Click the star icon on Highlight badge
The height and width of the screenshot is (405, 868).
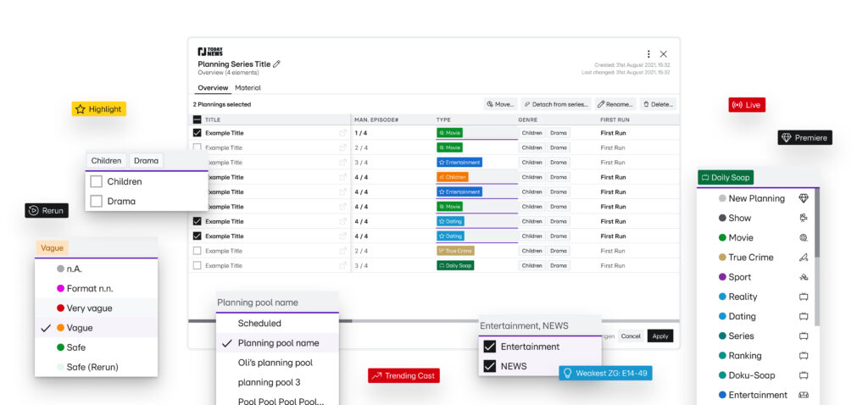click(81, 109)
